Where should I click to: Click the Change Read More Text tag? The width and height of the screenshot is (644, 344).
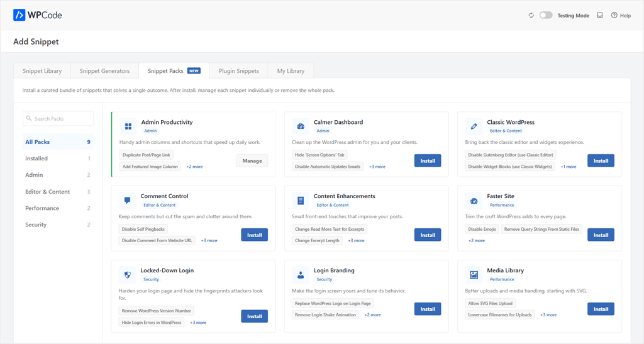(x=330, y=229)
